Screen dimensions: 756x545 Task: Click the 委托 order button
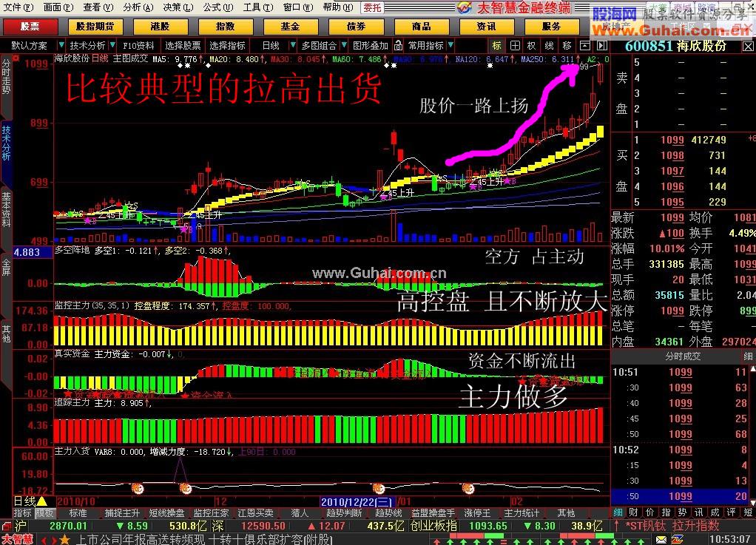[x=372, y=7]
